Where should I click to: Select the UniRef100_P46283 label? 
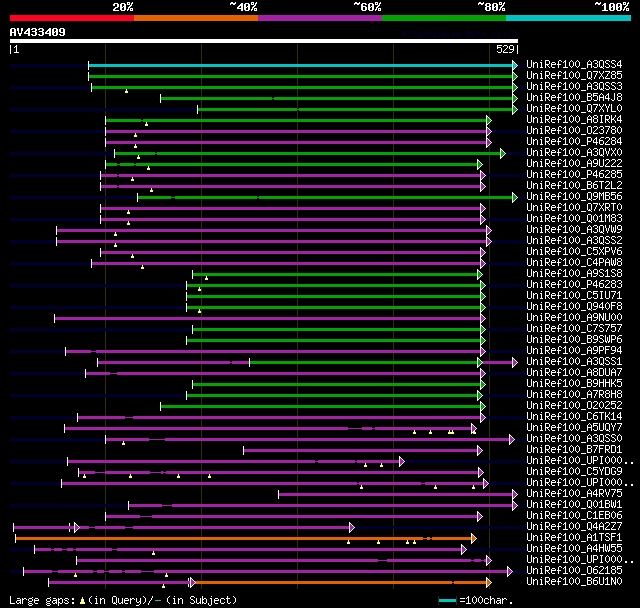click(x=574, y=285)
